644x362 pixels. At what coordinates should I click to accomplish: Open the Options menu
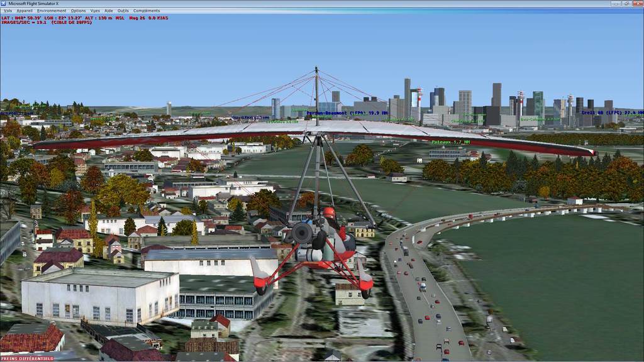pos(78,11)
